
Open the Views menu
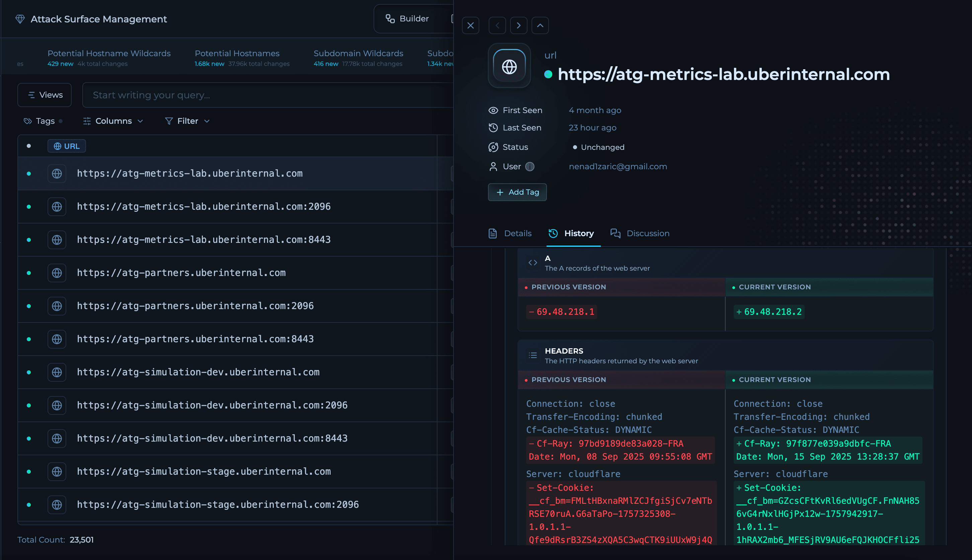[45, 95]
